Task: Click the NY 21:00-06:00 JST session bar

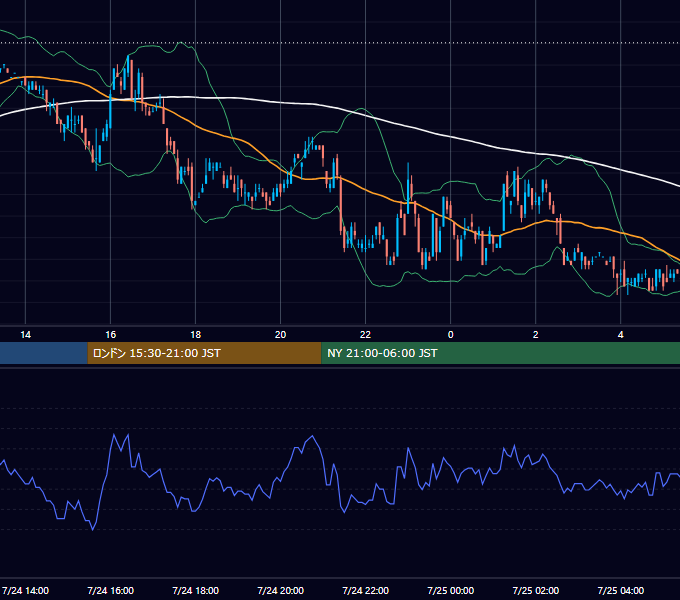Action: 500,353
